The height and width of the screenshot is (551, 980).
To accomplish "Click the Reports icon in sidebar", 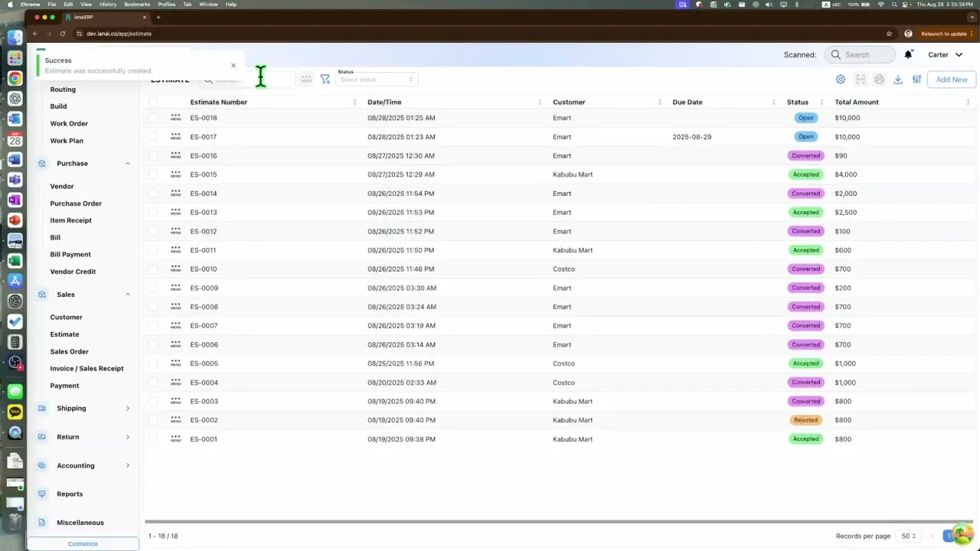I will (42, 494).
